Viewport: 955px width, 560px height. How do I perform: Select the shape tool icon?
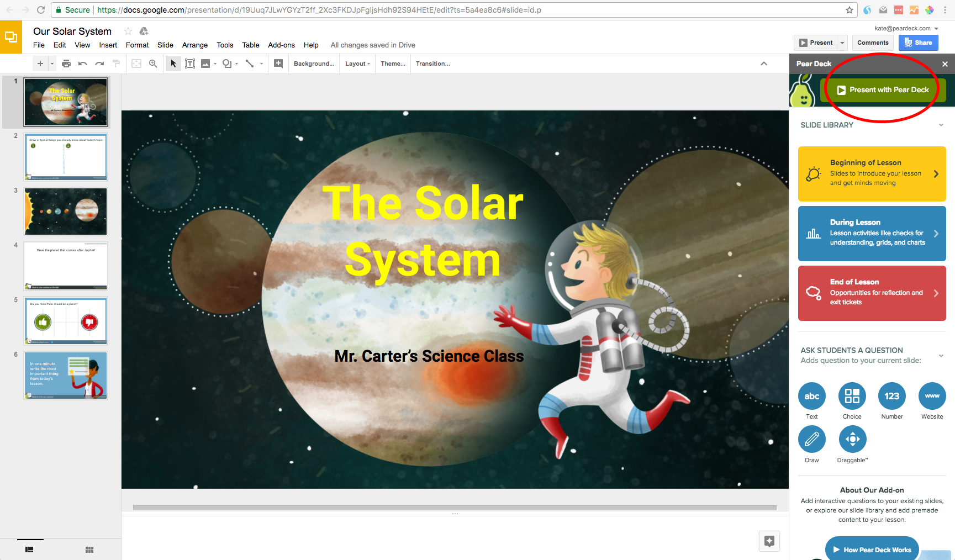(226, 64)
